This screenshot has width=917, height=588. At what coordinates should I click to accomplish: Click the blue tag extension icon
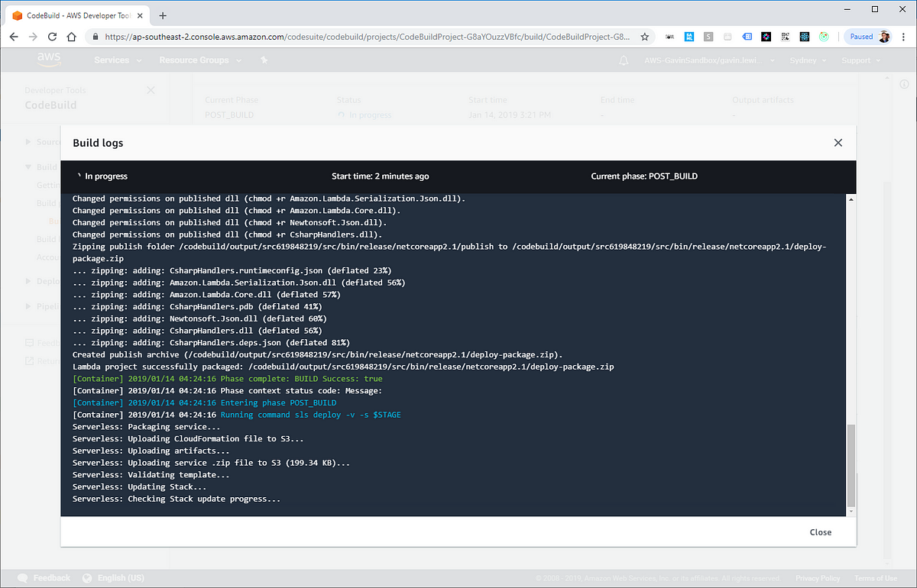pos(747,37)
